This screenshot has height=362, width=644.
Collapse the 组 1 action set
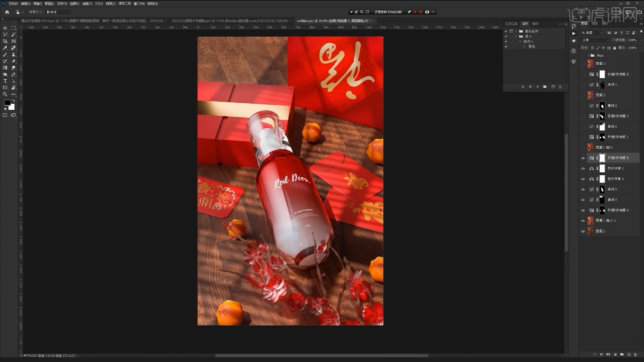(x=516, y=36)
